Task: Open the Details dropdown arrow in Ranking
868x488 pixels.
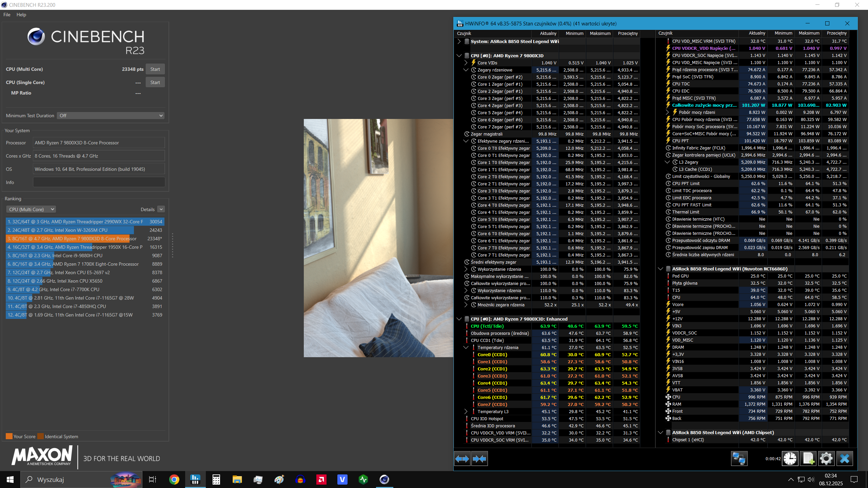Action: pyautogui.click(x=161, y=209)
